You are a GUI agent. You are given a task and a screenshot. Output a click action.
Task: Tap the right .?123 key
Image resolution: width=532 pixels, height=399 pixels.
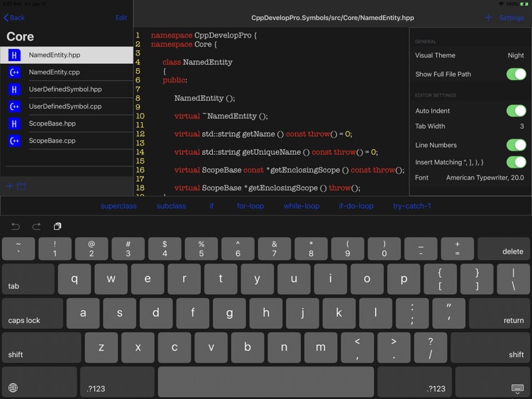pyautogui.click(x=415, y=382)
